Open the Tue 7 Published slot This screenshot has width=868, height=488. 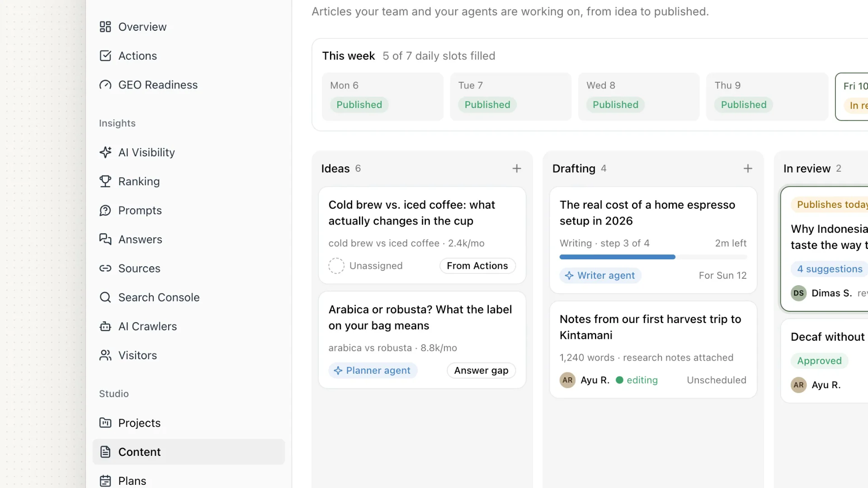click(511, 97)
